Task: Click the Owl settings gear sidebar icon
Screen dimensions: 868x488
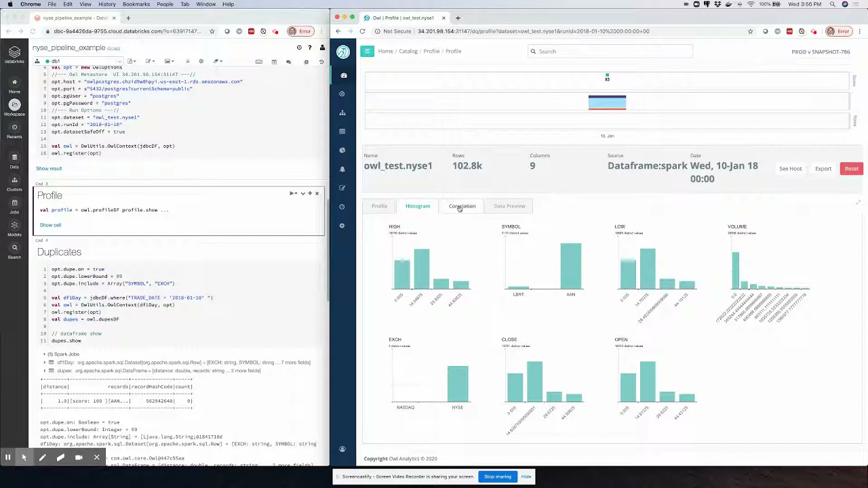Action: 342,226
